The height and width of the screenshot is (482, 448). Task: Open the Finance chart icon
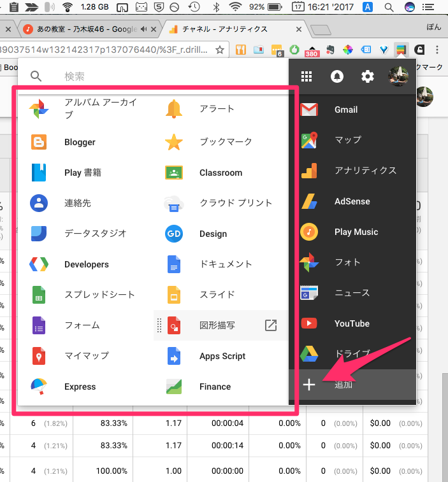pyautogui.click(x=174, y=386)
